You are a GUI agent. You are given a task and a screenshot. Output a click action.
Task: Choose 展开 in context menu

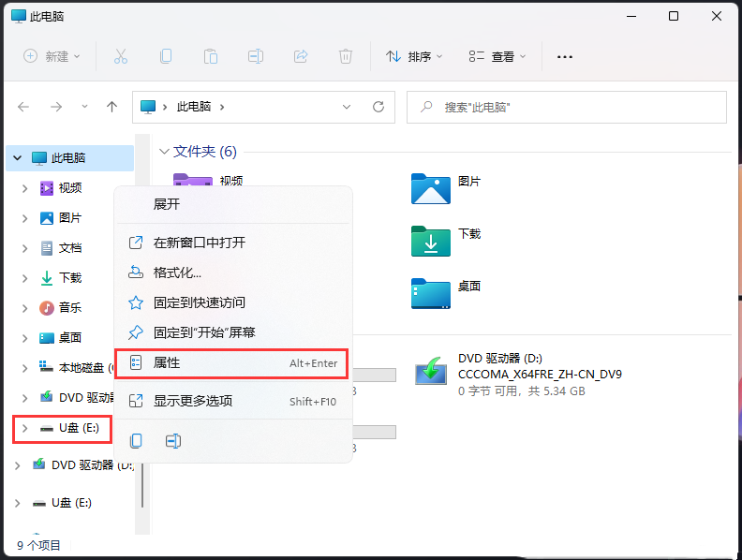coord(233,204)
